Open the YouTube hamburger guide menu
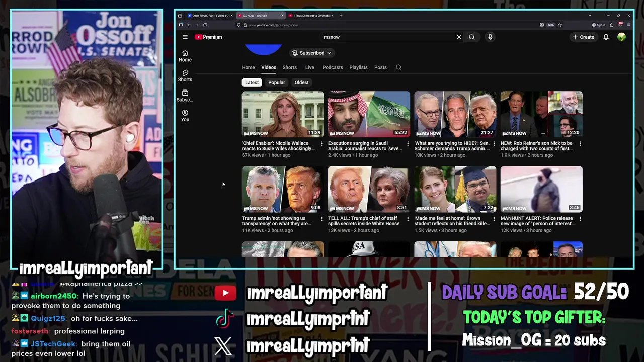This screenshot has width=644, height=362. [185, 37]
